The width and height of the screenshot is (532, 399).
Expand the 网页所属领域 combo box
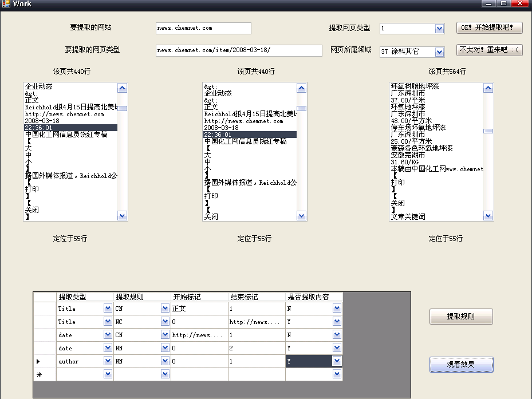tap(439, 52)
